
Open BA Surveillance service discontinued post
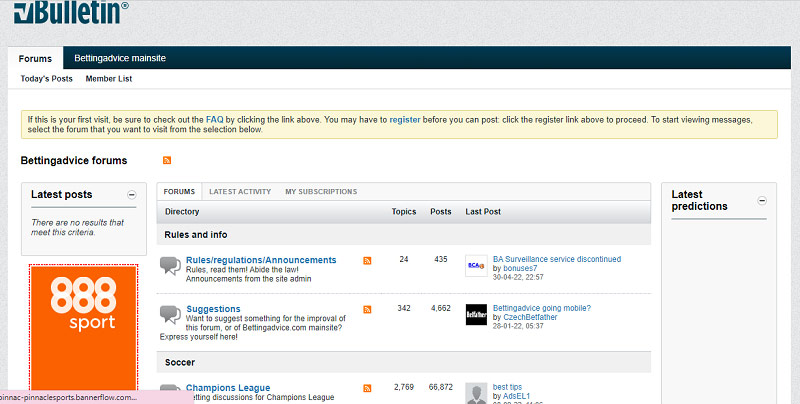point(557,259)
